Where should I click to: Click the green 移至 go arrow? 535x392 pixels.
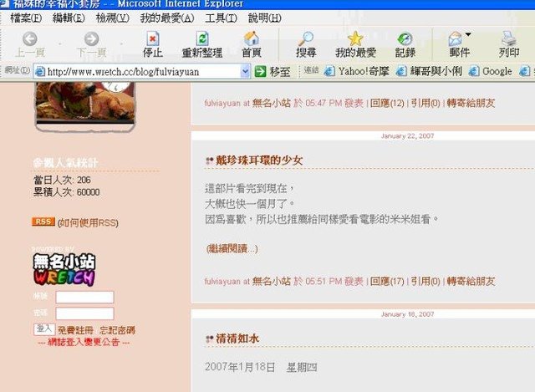coord(260,71)
